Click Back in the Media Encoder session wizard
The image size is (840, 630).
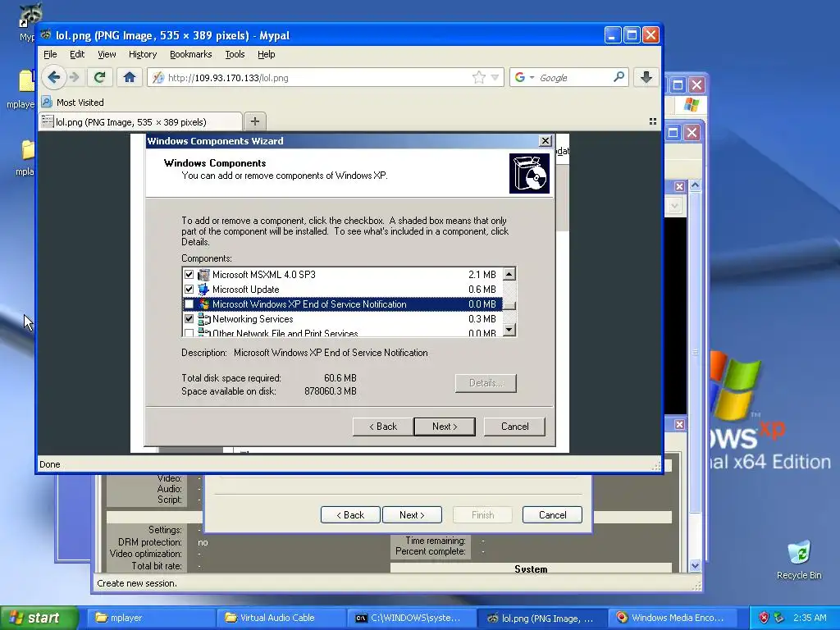coord(350,515)
